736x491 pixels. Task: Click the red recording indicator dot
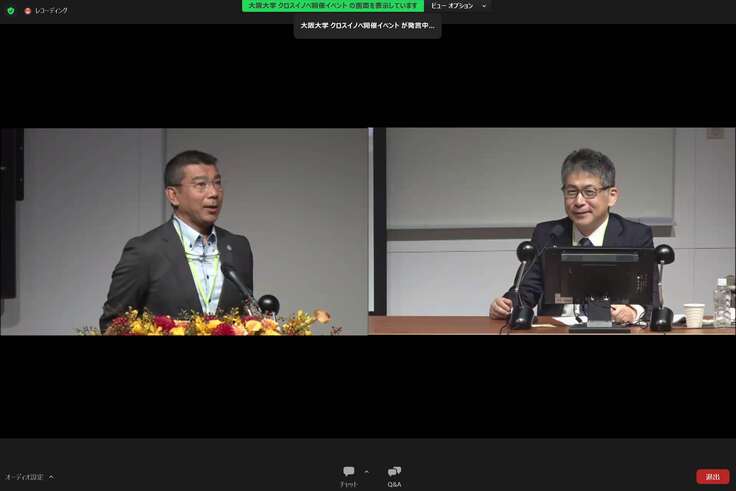(27, 10)
